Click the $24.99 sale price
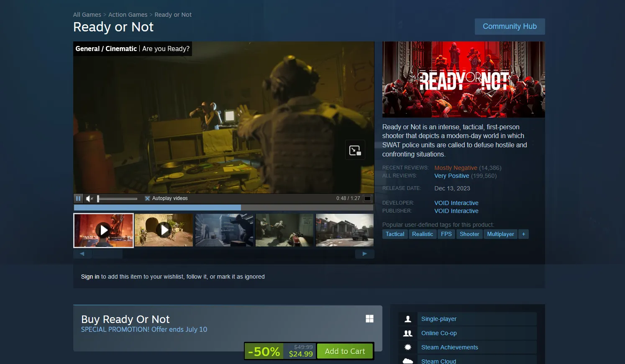 [x=301, y=354]
